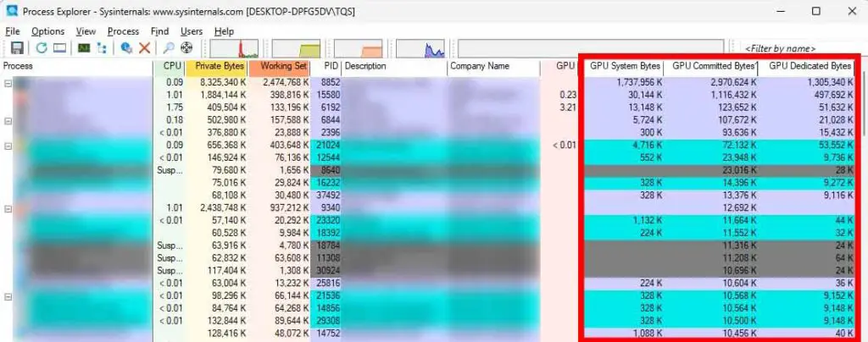Screen dimensions: 868x342
Task: Select the cell showing 2,474,768 K
Action: click(285, 83)
